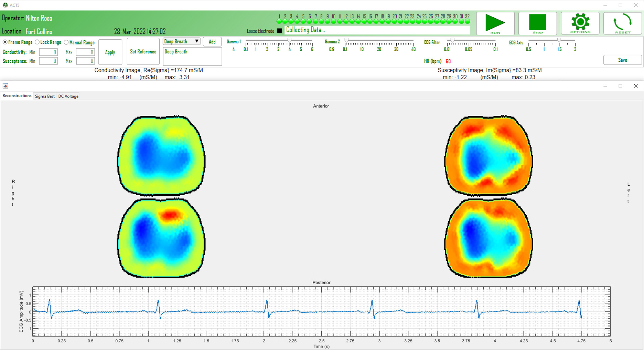Click electrode 25 green status light
The height and width of the screenshot is (350, 644).
point(425,21)
